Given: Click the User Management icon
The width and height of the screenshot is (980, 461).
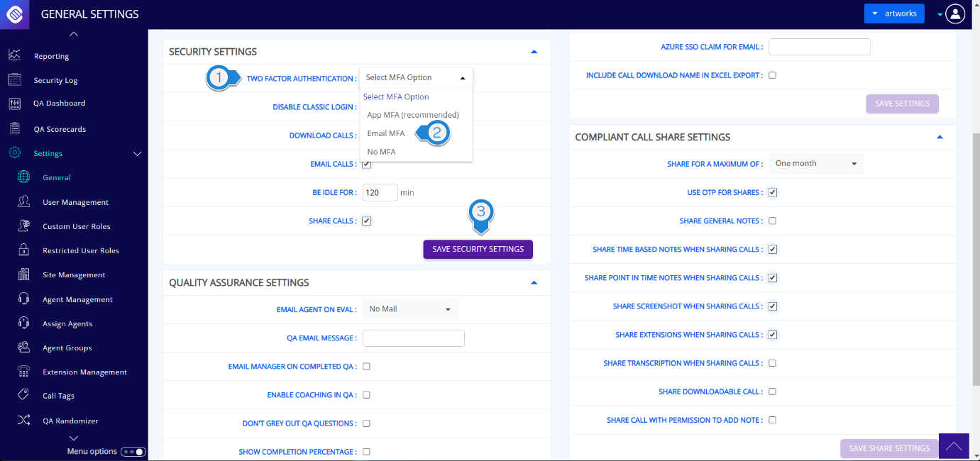Looking at the screenshot, I should pyautogui.click(x=23, y=202).
